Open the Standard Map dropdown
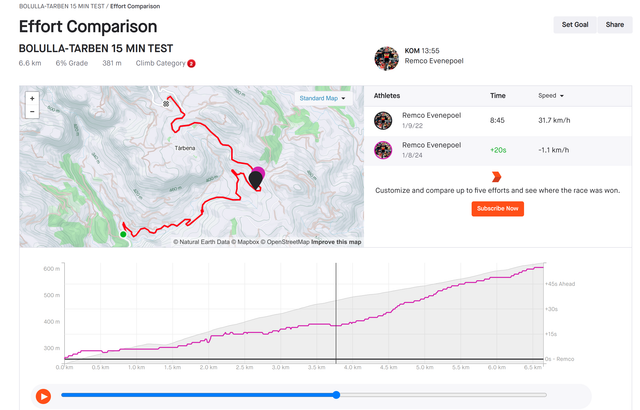The height and width of the screenshot is (410, 640). click(322, 99)
